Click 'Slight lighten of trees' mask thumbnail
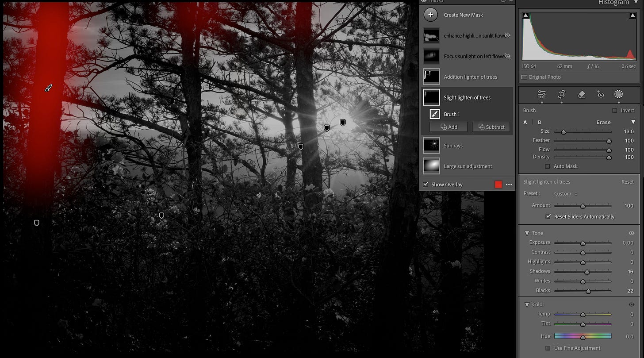The width and height of the screenshot is (644, 358). pos(431,97)
